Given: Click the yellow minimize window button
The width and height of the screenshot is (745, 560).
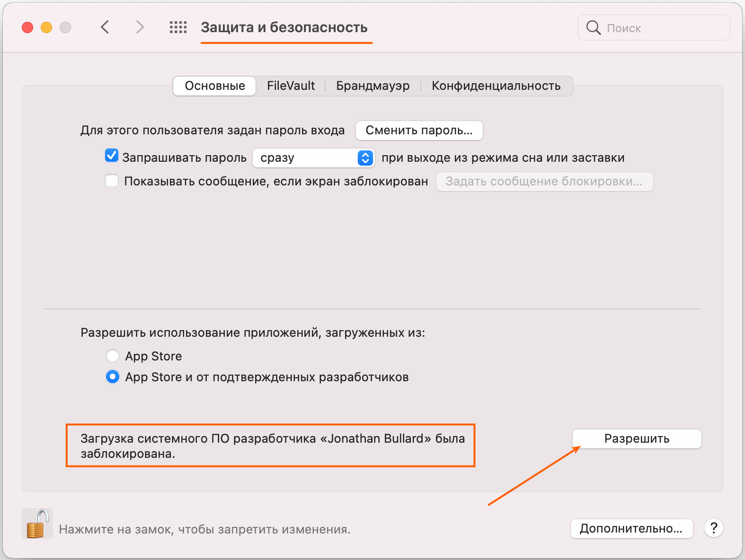Looking at the screenshot, I should [46, 27].
